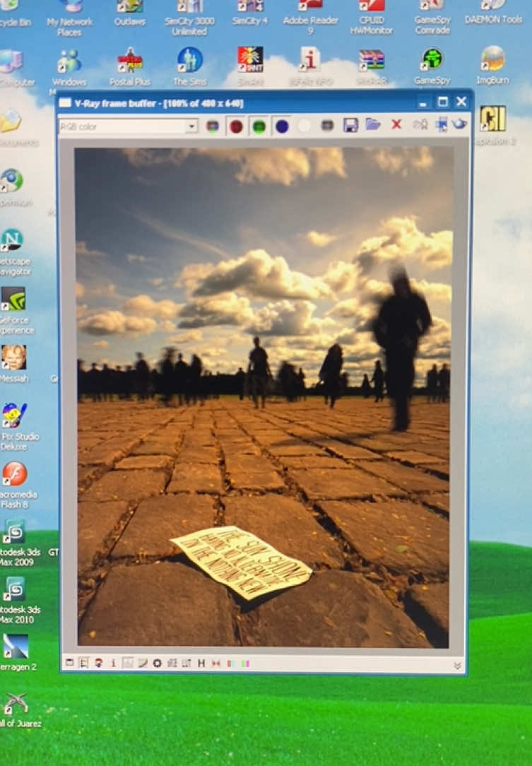Toggle the red channel button
The image size is (532, 766).
(x=237, y=126)
